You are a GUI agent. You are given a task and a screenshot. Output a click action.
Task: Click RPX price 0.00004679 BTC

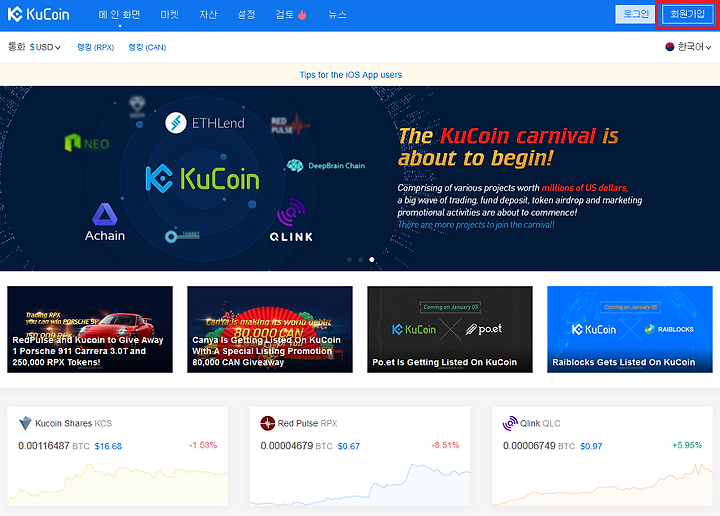coord(296,446)
